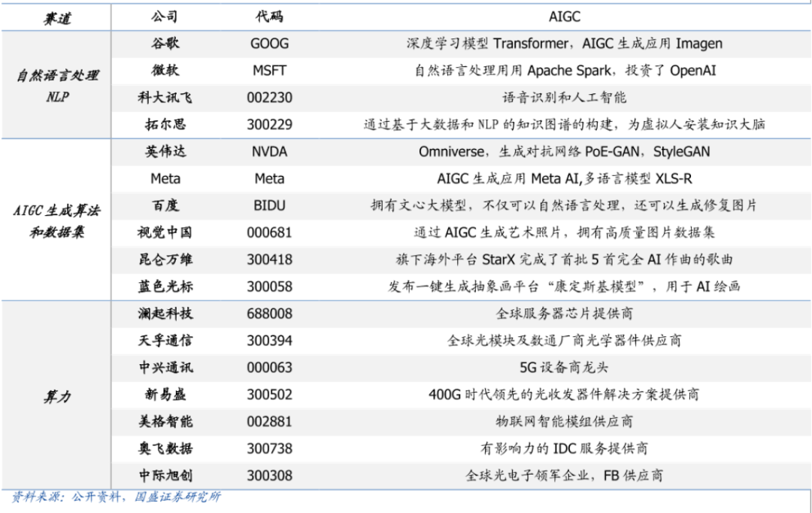Select the BIDU stock code
This screenshot has height=513, width=812.
(x=269, y=205)
